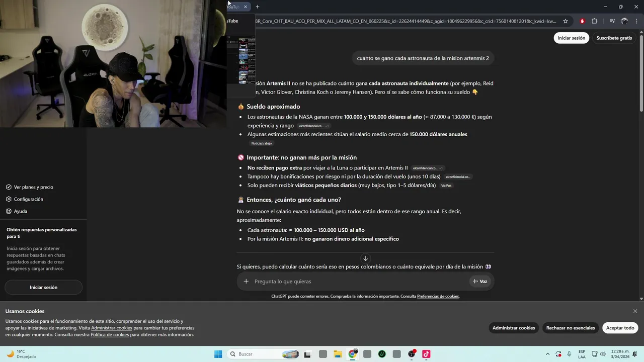The width and height of the screenshot is (644, 362).
Task: Click the microphone tray icon
Action: (x=569, y=354)
